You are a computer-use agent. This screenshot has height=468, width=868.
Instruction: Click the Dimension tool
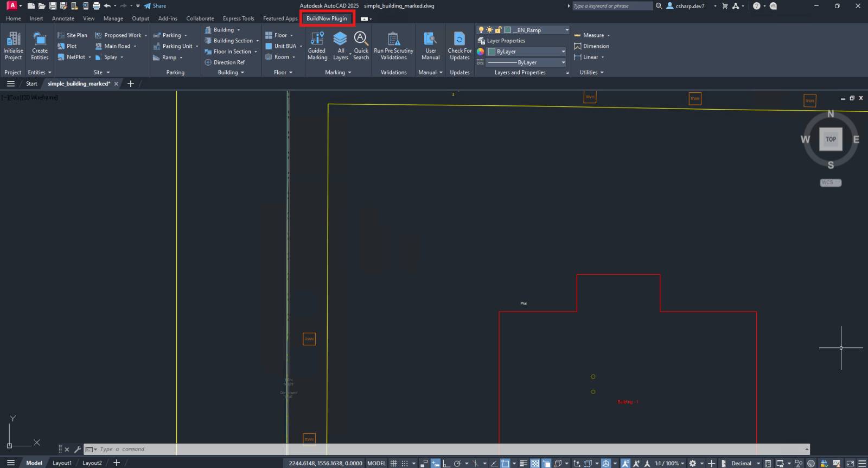click(x=591, y=46)
